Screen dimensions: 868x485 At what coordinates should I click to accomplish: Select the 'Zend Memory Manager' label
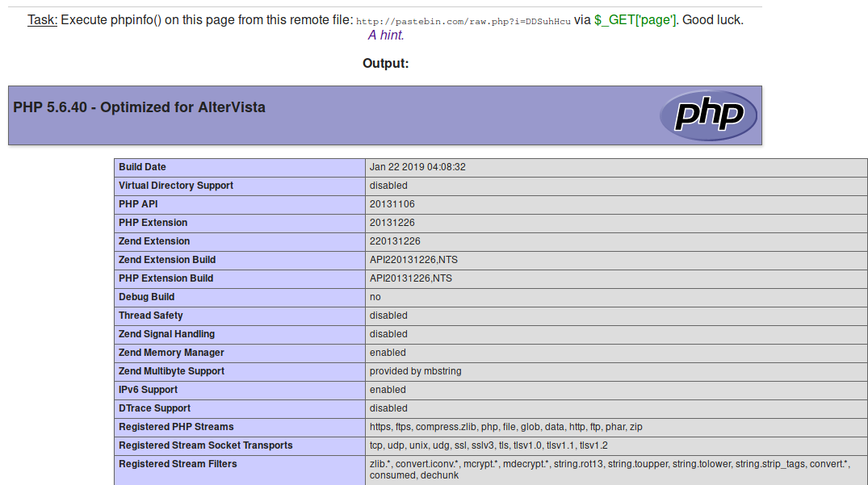tap(172, 353)
